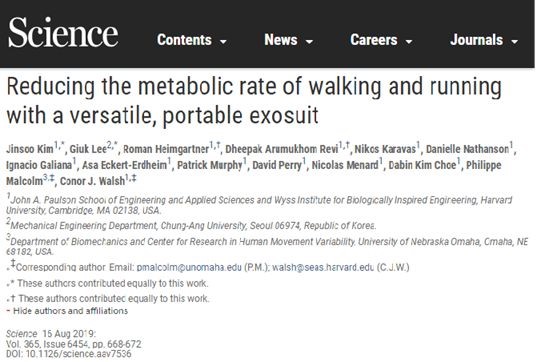Collapse with Hide authors and affiliations
This screenshot has width=537, height=362.
point(67,311)
